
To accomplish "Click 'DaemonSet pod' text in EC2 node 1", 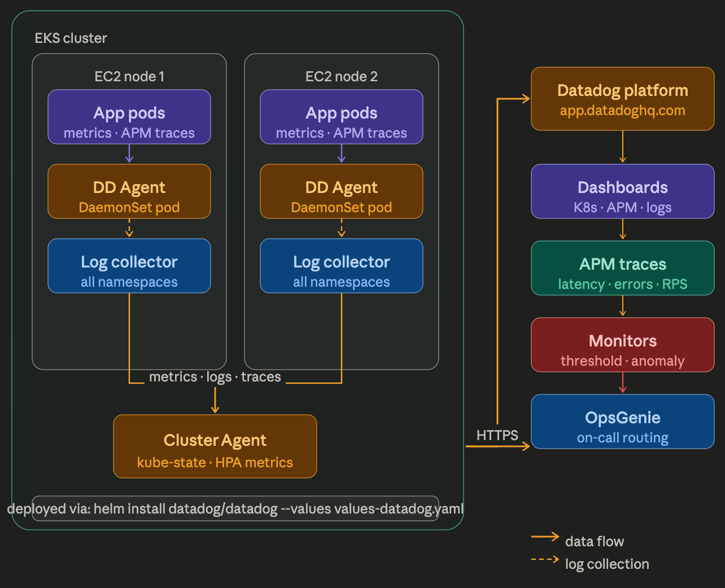I will point(129,208).
